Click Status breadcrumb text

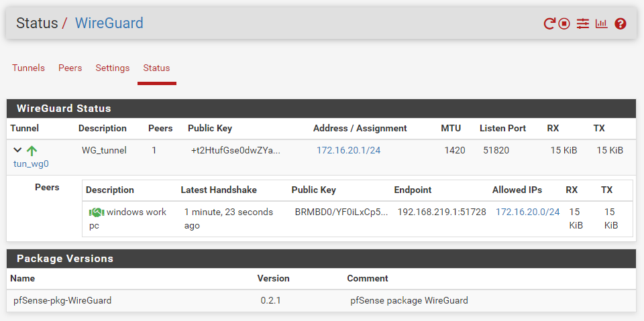point(37,23)
